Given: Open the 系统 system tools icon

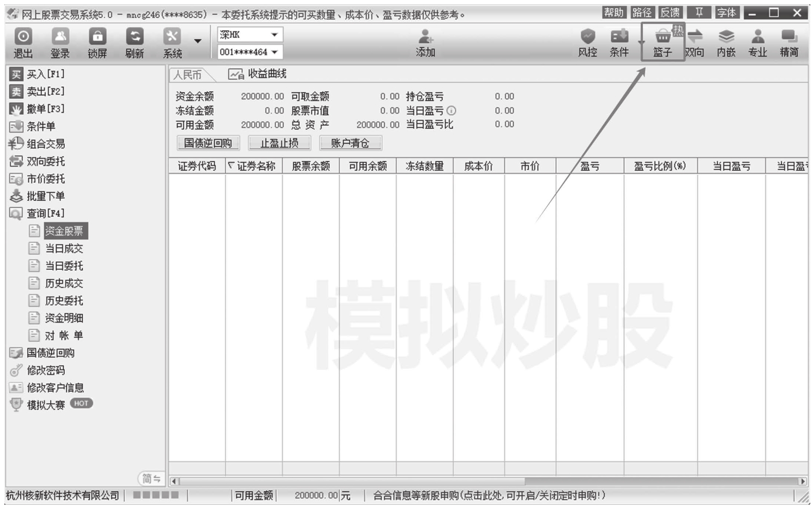Looking at the screenshot, I should (x=172, y=43).
